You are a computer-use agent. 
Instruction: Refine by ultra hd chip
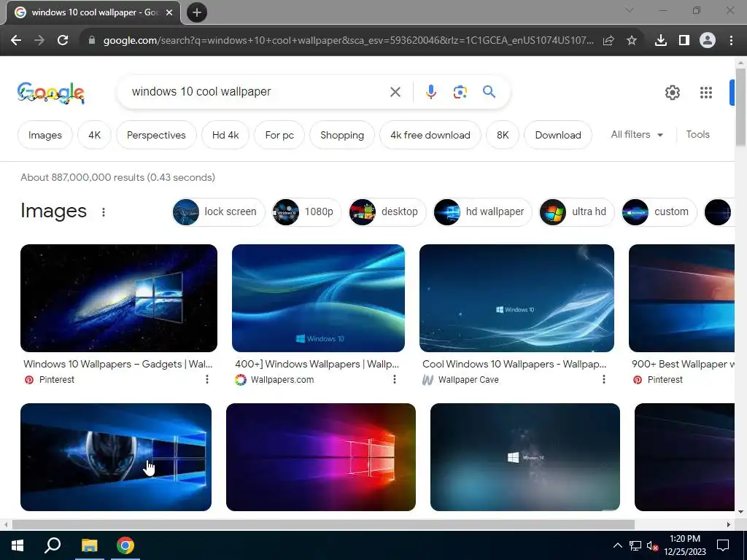click(577, 212)
